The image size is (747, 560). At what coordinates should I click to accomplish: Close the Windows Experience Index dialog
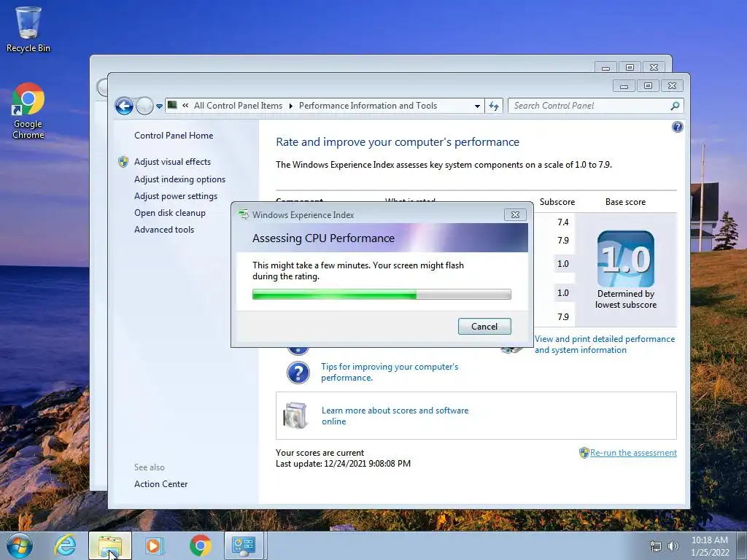pyautogui.click(x=515, y=215)
